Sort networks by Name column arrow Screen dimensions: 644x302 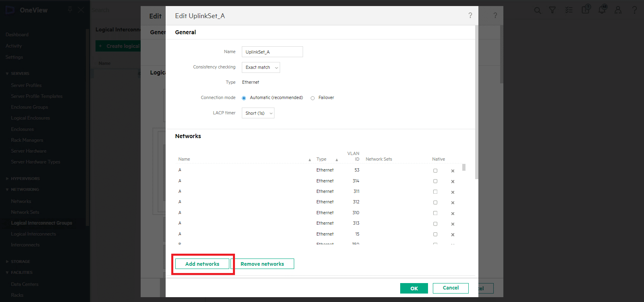[x=310, y=160]
